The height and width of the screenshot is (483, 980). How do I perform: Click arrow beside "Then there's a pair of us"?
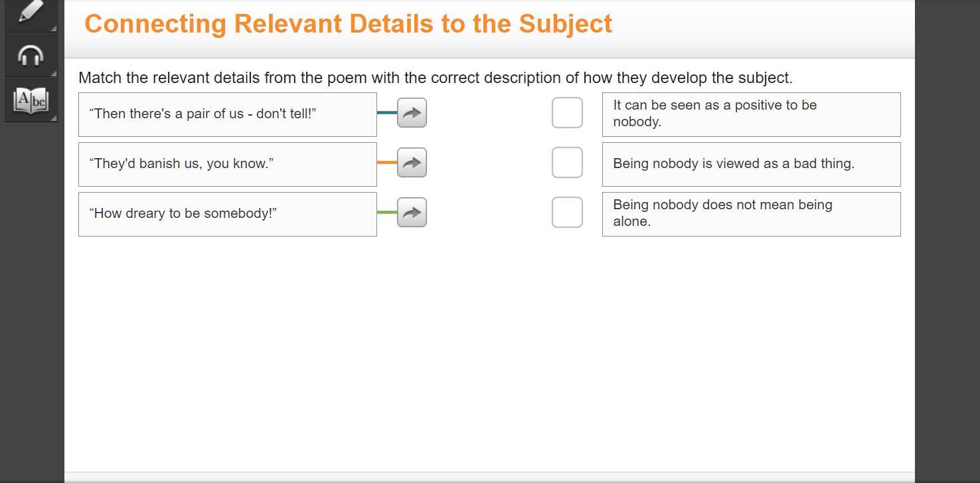[412, 113]
